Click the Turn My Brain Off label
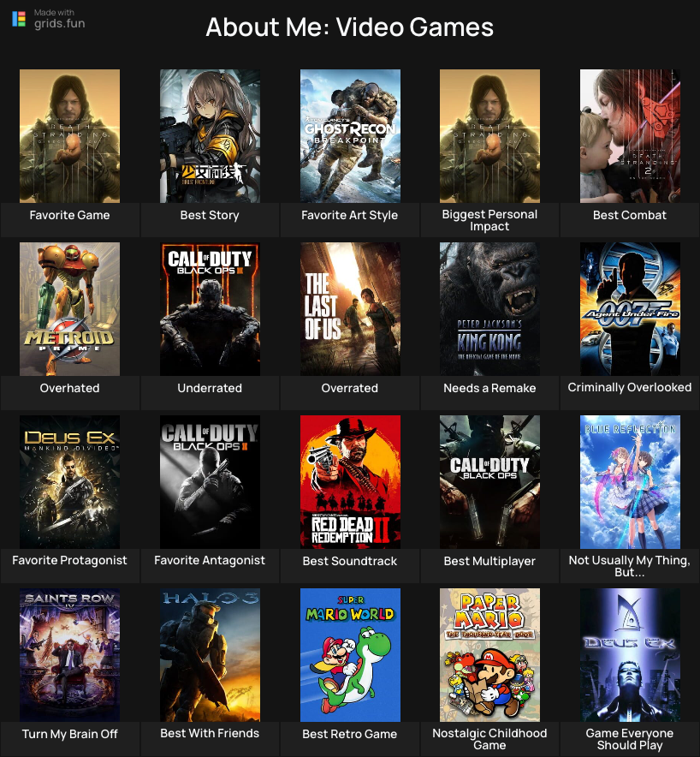 tap(69, 734)
